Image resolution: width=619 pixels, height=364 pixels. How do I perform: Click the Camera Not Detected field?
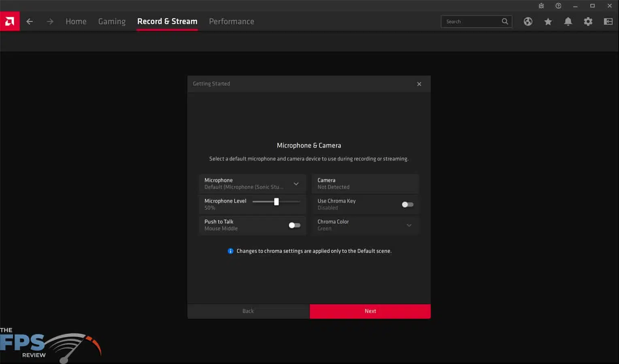point(366,184)
